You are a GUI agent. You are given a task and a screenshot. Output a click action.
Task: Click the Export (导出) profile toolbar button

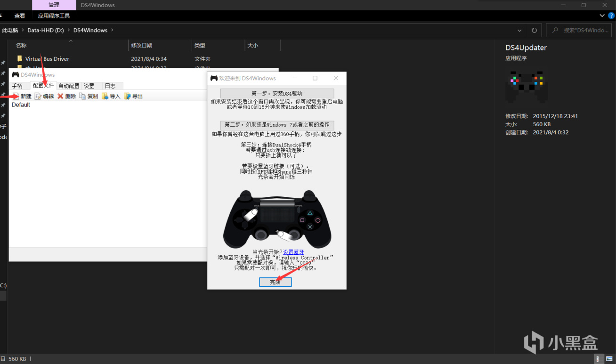point(133,97)
